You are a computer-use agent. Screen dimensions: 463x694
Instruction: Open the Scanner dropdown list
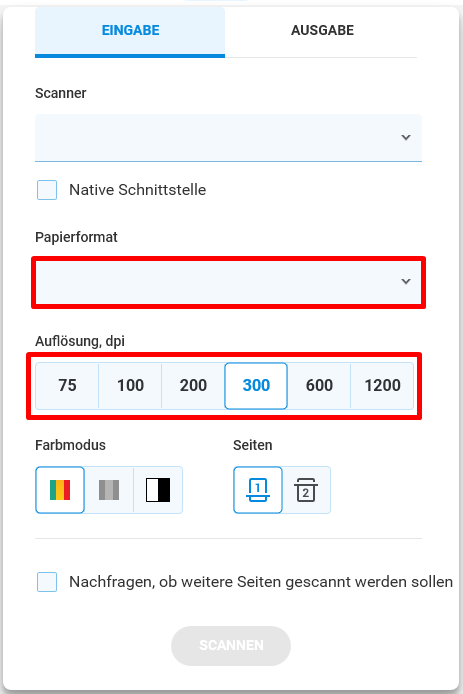228,138
